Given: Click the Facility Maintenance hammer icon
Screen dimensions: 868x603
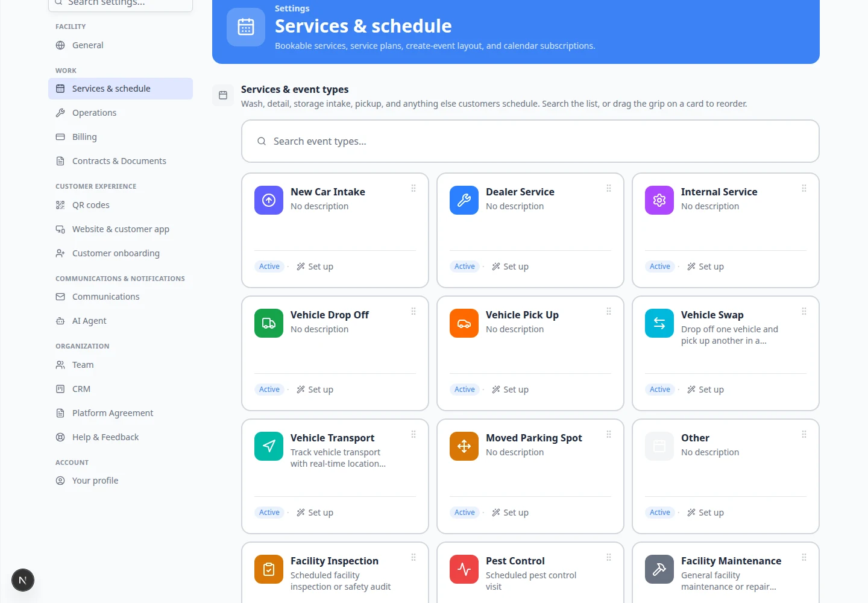Looking at the screenshot, I should (659, 569).
